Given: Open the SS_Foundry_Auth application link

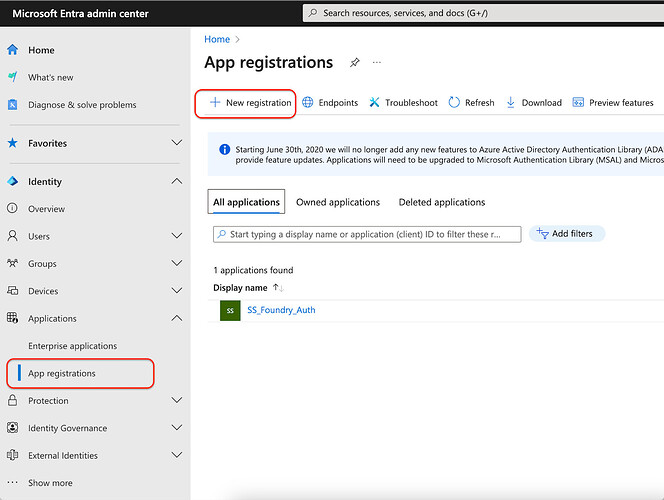Looking at the screenshot, I should pos(281,310).
